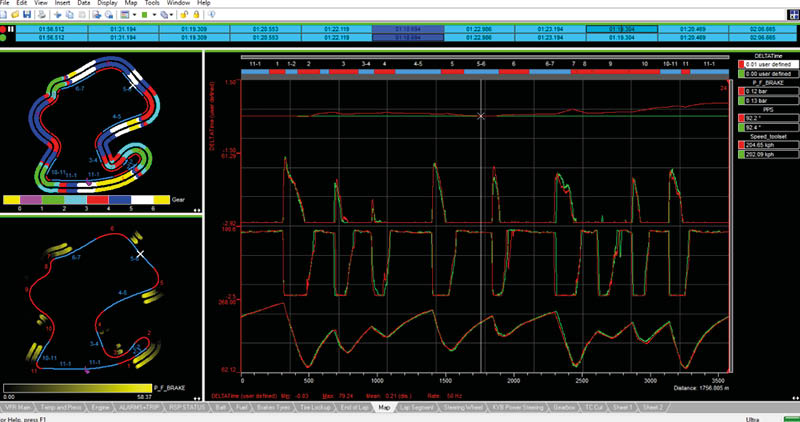
Task: Switch to the Fuel tab
Action: pos(242,407)
